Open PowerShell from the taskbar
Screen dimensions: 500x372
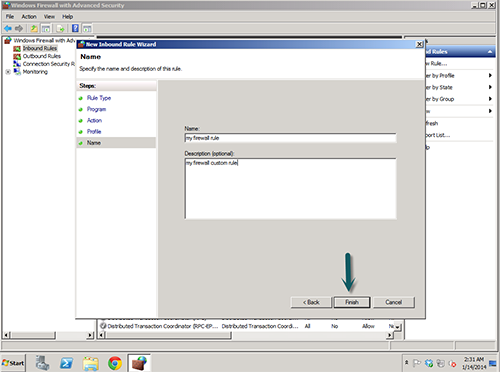(x=67, y=363)
